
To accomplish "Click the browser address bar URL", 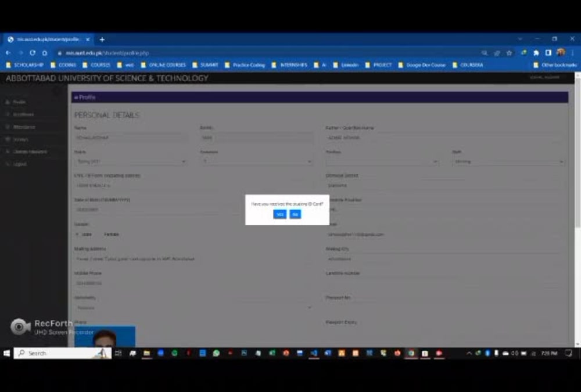I will point(107,53).
